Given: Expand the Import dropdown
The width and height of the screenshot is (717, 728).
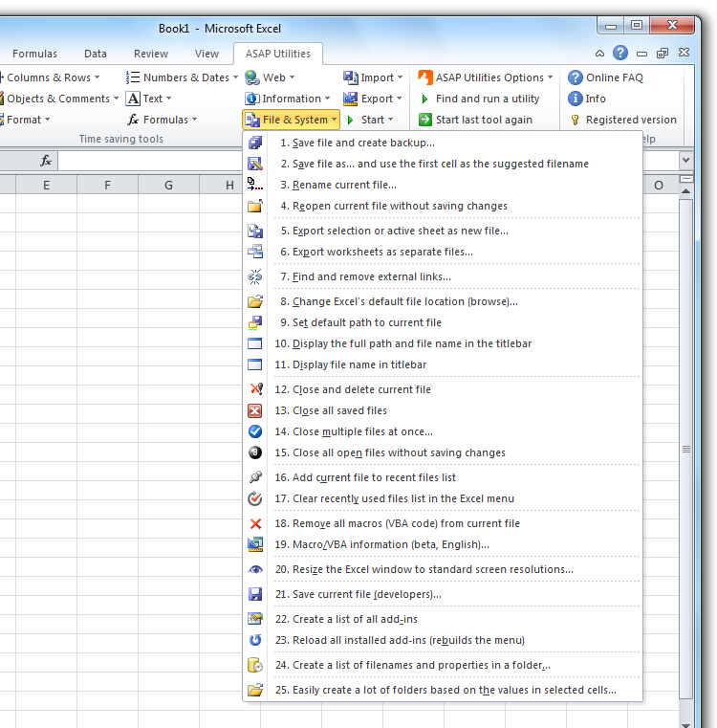Looking at the screenshot, I should 373,77.
